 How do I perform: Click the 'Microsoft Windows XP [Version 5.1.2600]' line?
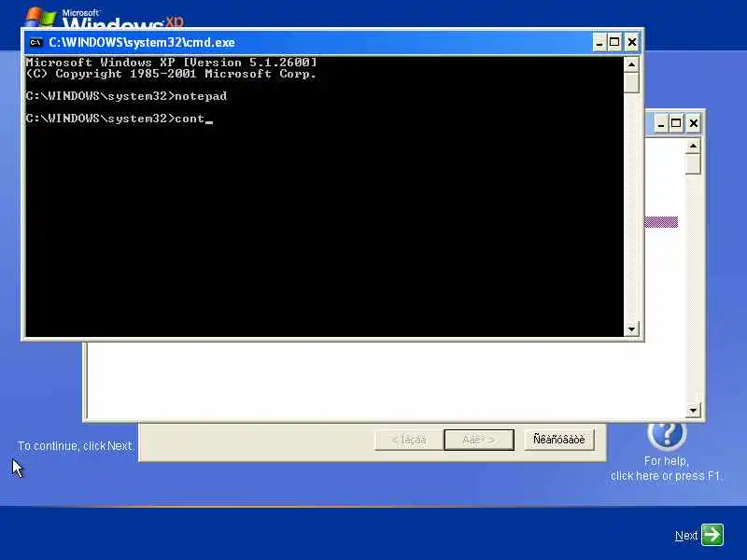click(172, 63)
